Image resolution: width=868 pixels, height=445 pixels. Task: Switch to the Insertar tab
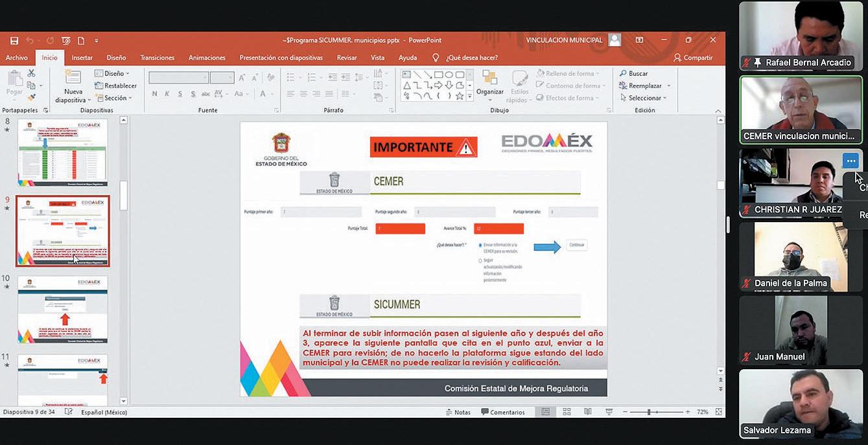pos(82,58)
